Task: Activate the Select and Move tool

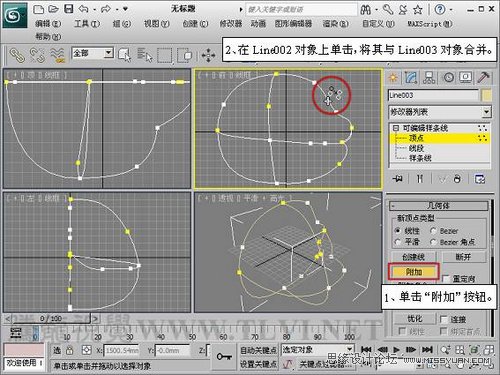Action: (x=208, y=55)
